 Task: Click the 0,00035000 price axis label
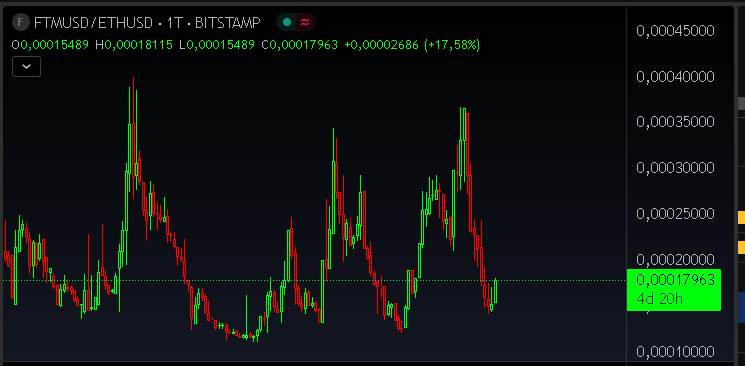tap(675, 122)
